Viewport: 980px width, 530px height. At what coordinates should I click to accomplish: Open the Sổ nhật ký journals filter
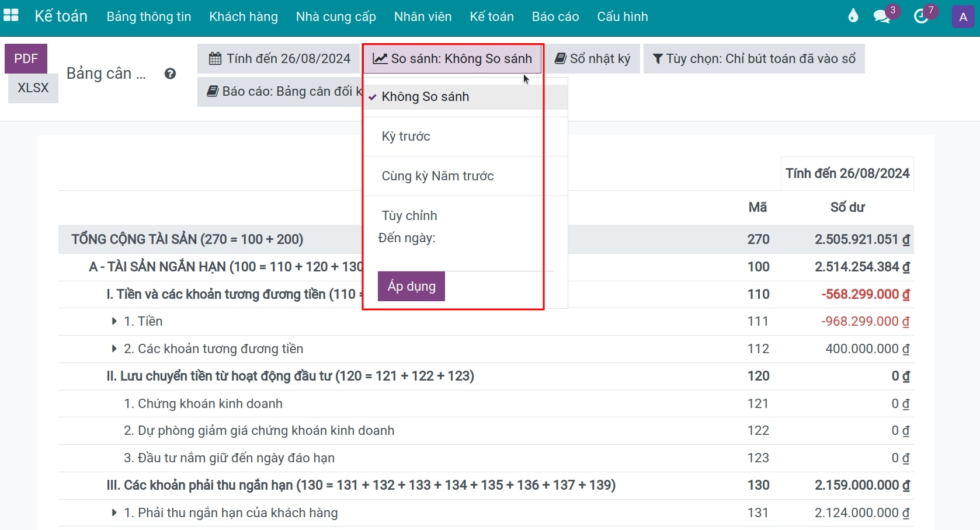point(593,58)
